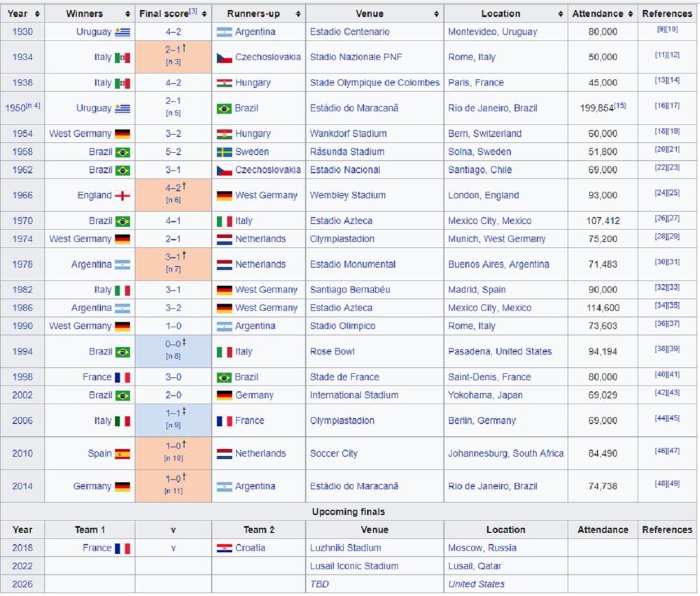Open the Lusail Iconic Stadium link
The width and height of the screenshot is (700, 596).
[353, 567]
